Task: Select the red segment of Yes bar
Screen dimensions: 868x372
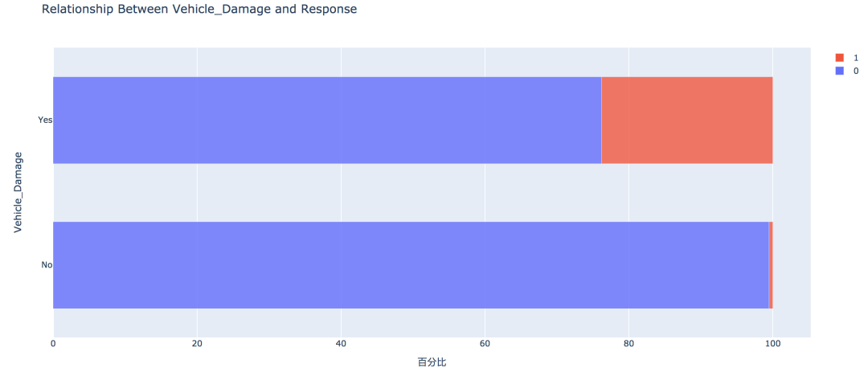Action: 686,120
